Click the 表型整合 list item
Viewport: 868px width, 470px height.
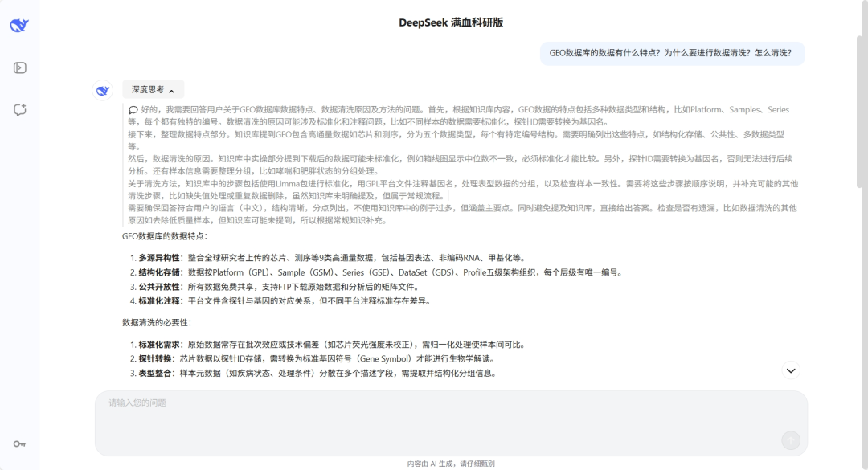pyautogui.click(x=313, y=373)
